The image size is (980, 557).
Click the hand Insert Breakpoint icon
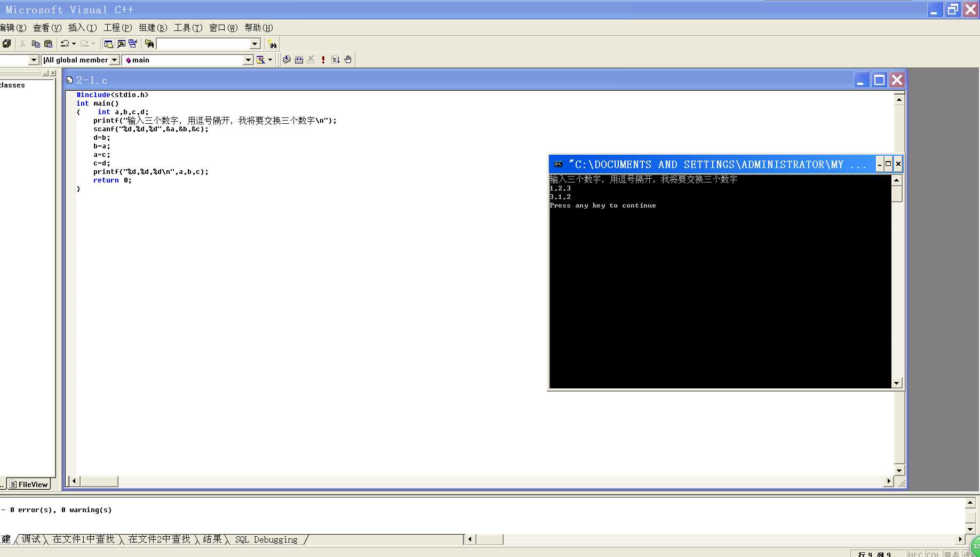coord(348,60)
